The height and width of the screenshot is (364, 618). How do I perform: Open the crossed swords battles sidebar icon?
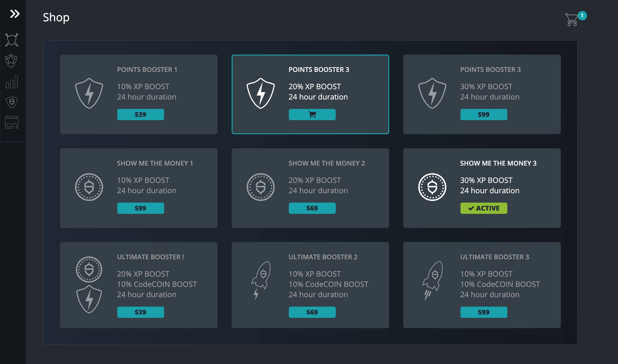pyautogui.click(x=12, y=40)
